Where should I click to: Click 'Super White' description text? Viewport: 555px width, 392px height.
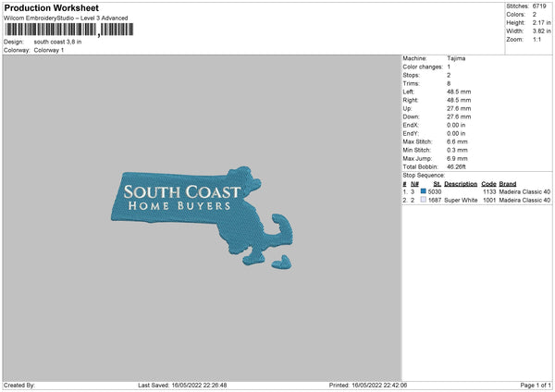click(461, 201)
